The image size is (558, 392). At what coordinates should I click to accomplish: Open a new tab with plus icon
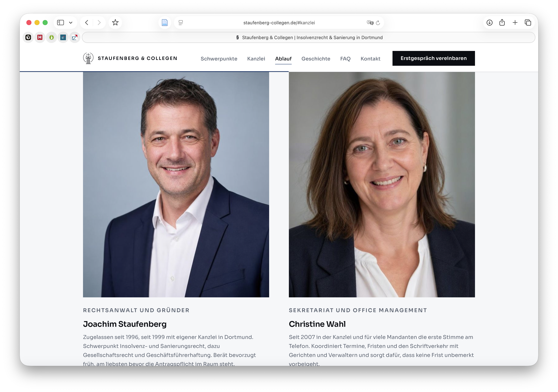515,23
